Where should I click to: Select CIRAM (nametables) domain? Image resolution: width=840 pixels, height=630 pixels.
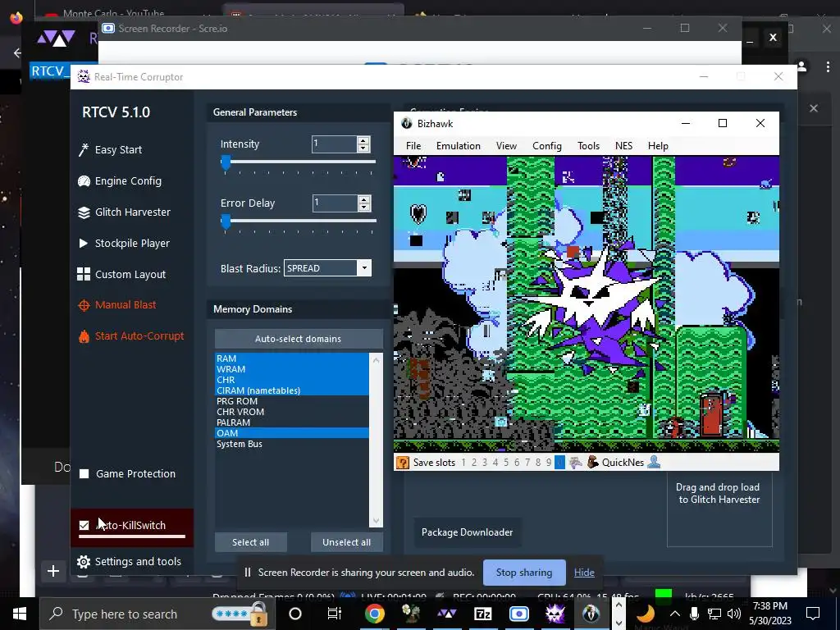(292, 390)
